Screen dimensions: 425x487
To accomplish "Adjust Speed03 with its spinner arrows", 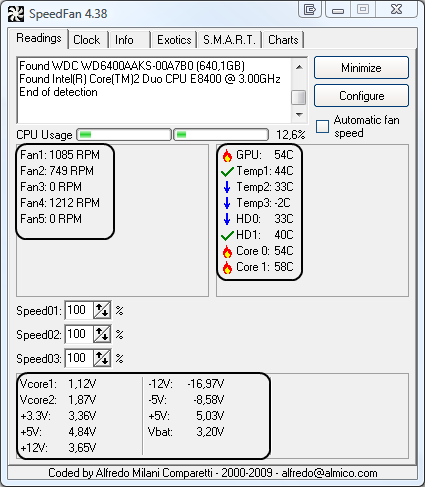I will coord(102,358).
